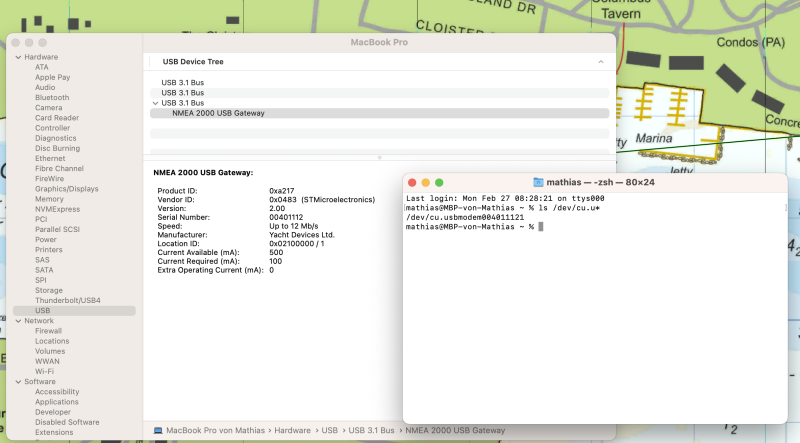The height and width of the screenshot is (443, 800).
Task: Click the Product ID value 0xa217
Action: click(282, 191)
